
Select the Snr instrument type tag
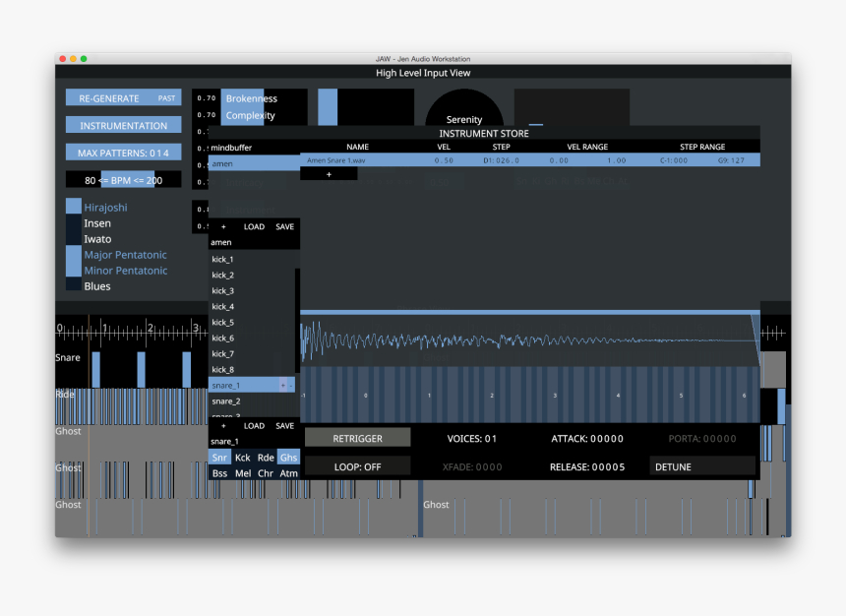[219, 458]
